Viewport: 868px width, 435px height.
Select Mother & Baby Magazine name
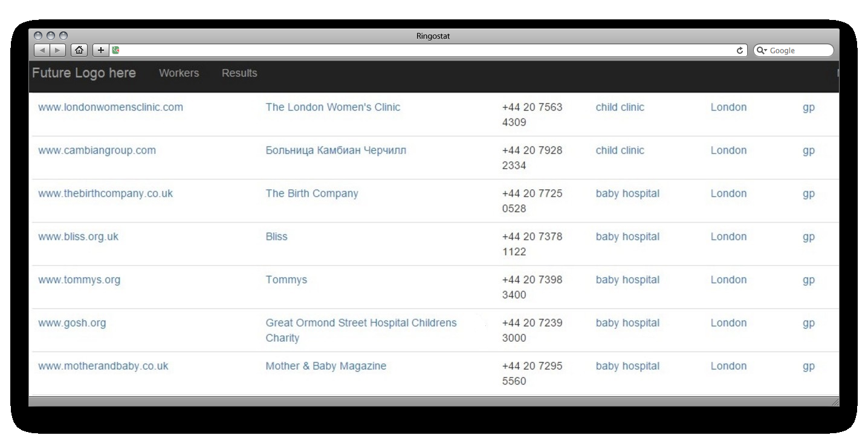tap(326, 366)
